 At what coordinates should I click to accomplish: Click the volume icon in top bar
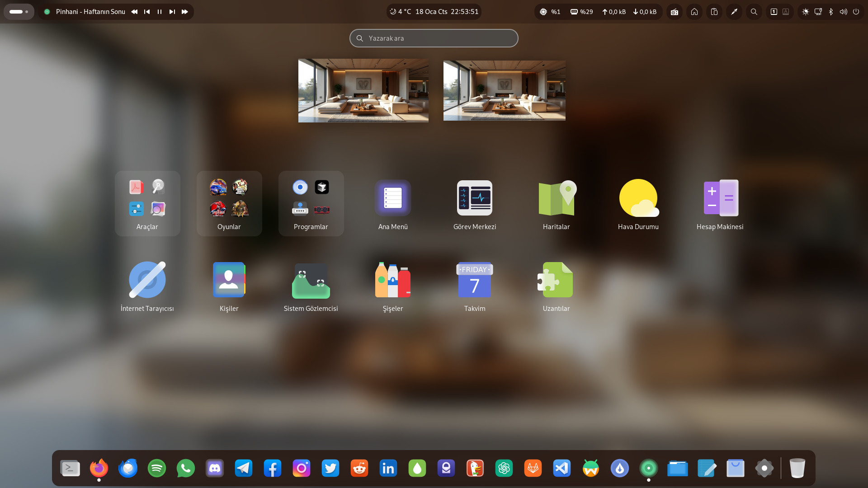[844, 12]
